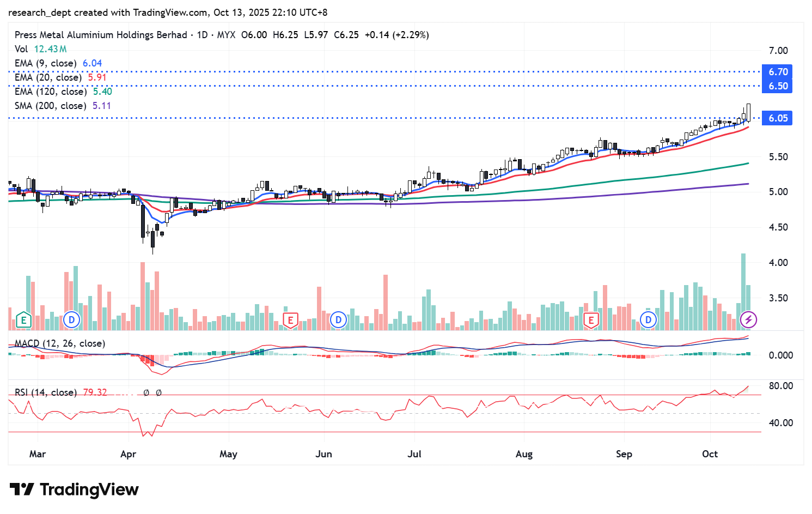The height and width of the screenshot is (514, 812).
Task: Select the red earnings marker in late August
Action: point(591,320)
